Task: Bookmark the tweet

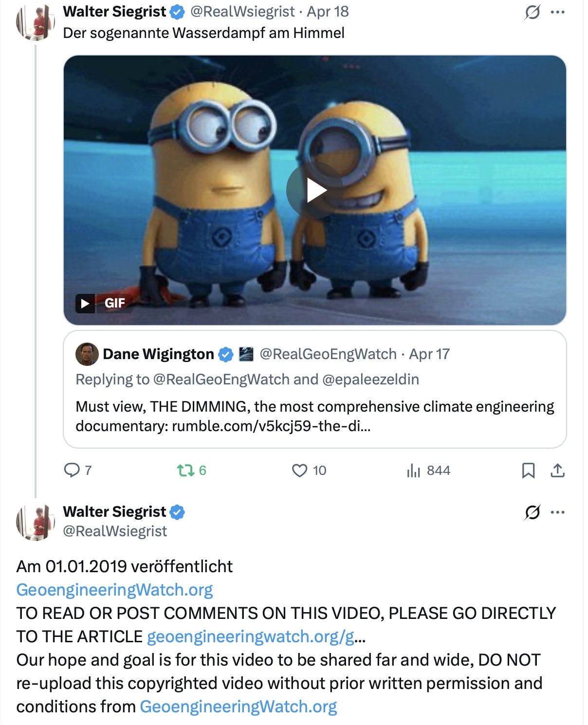Action: pos(528,470)
